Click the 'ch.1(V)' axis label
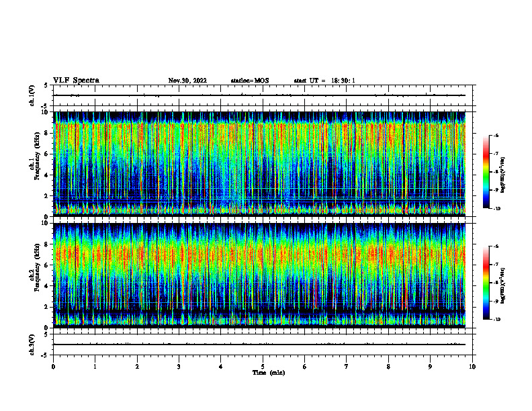This screenshot has height=411, width=532. click(32, 95)
